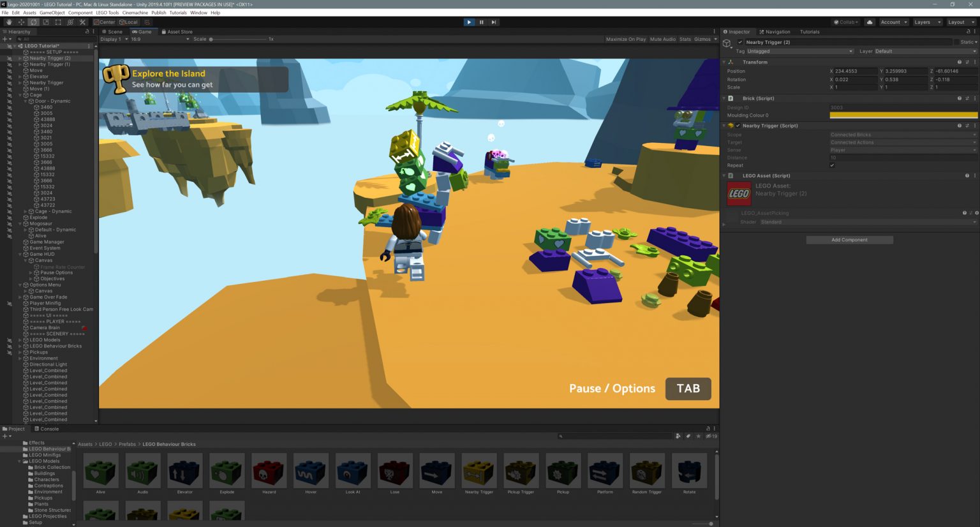Select the Rect Transform tool
Image resolution: width=980 pixels, height=527 pixels.
point(57,22)
